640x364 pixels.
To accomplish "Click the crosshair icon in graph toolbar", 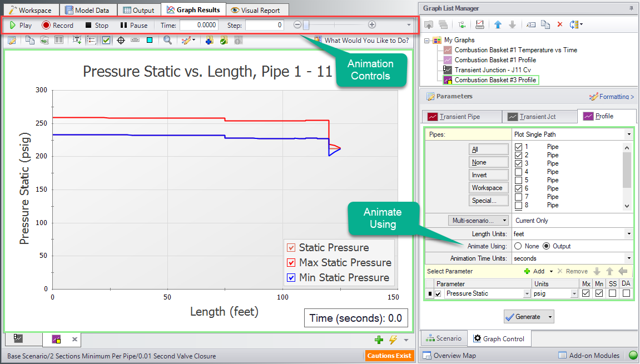I will click(x=120, y=40).
